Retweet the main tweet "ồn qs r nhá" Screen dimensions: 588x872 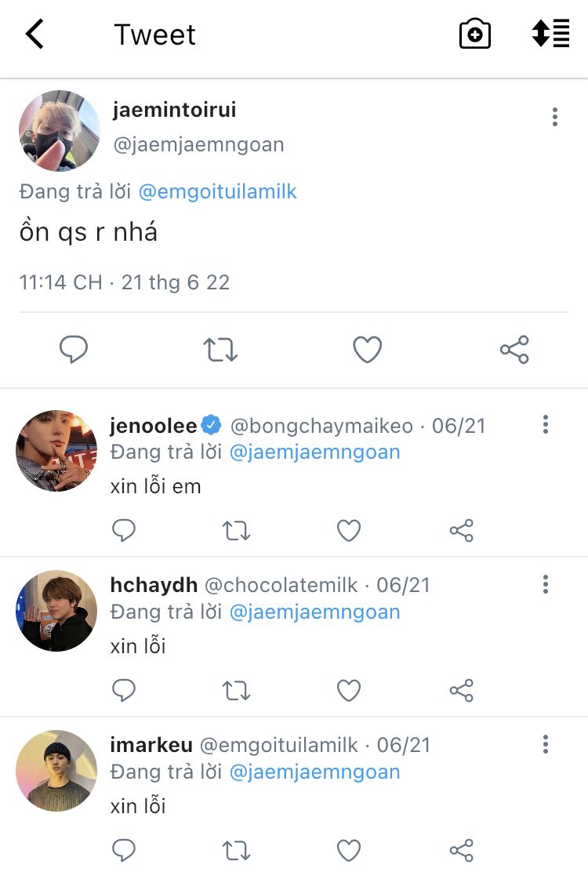click(x=220, y=350)
